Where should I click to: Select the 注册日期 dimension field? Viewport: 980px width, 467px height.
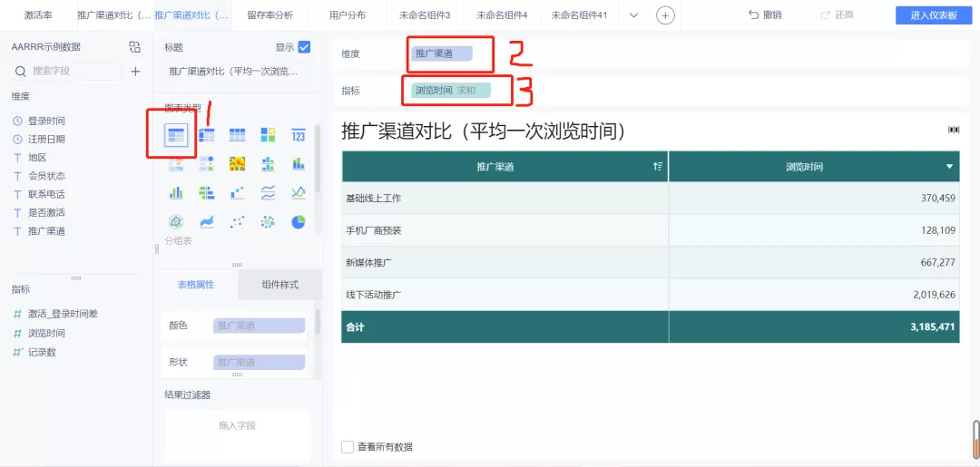[x=46, y=140]
